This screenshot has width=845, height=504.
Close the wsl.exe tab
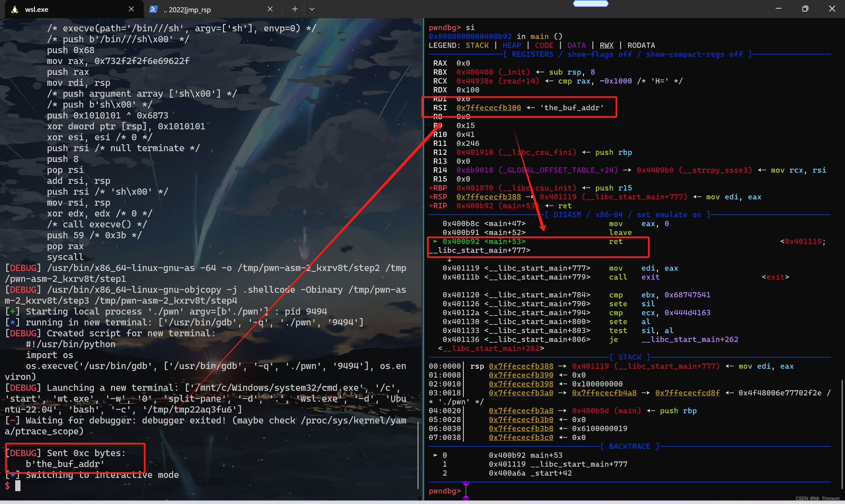[131, 9]
